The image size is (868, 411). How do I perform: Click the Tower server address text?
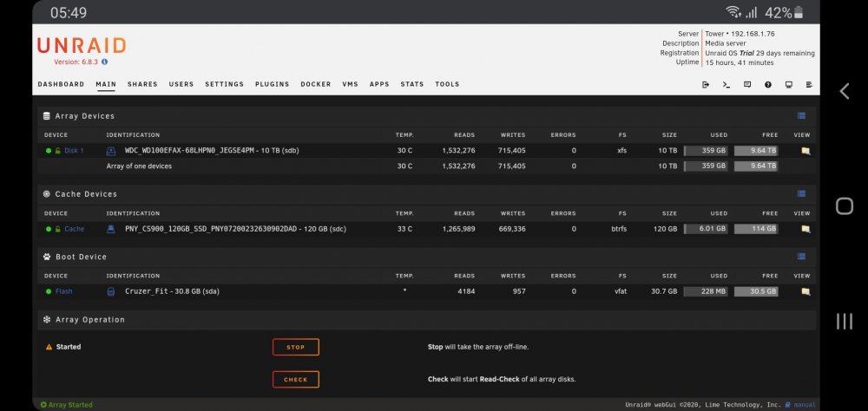[x=740, y=34]
